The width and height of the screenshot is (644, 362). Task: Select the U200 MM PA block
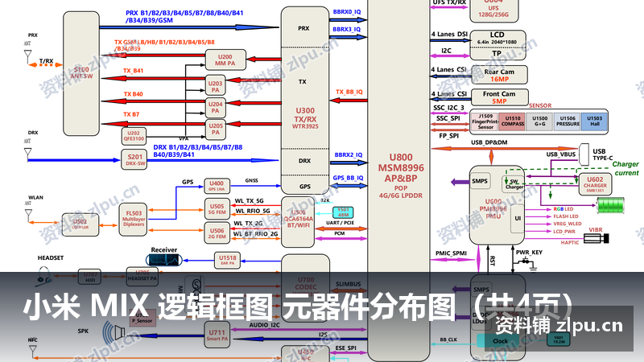[225, 60]
